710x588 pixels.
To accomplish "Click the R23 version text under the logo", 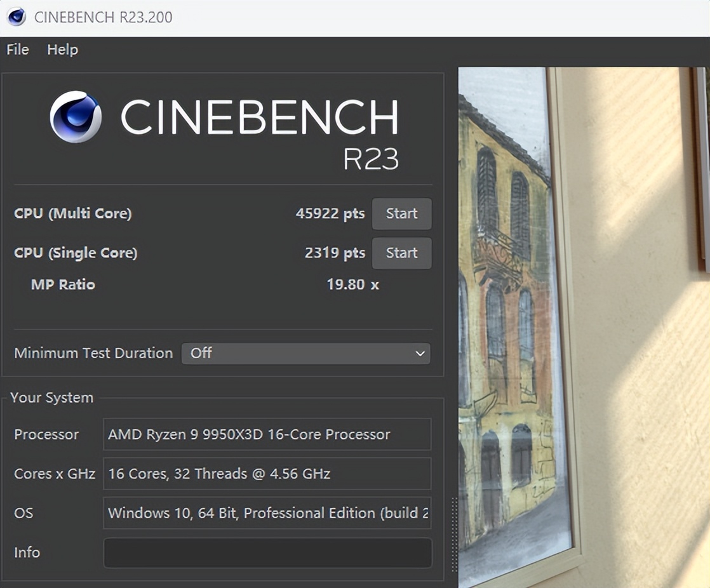I will click(x=371, y=159).
